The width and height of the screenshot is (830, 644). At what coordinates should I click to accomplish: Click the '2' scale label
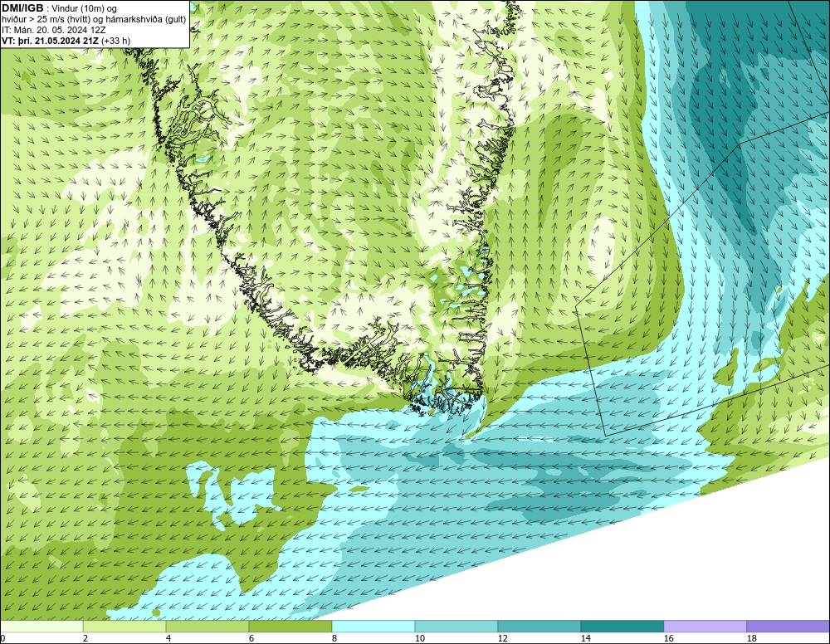pos(85,638)
